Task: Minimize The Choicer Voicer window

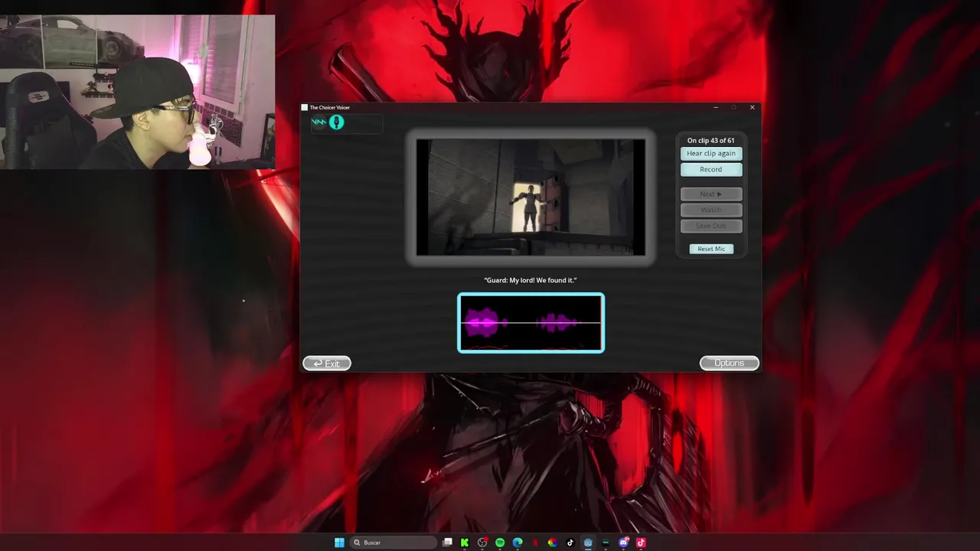Action: pos(716,107)
